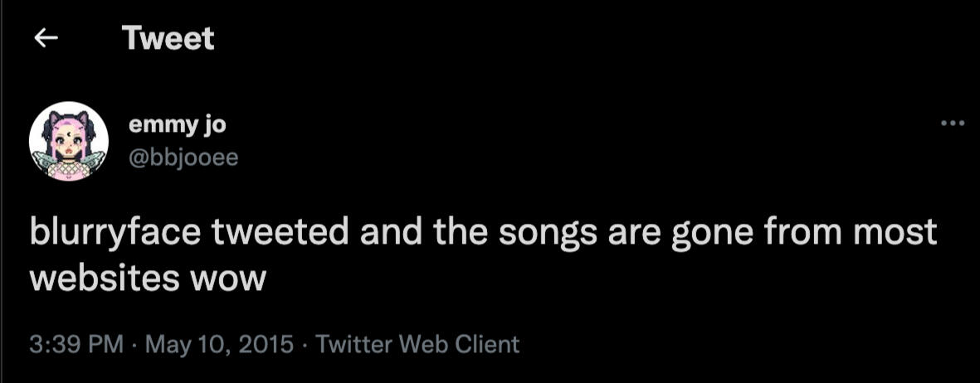Click the Tweet header title
This screenshot has width=980, height=383.
point(167,38)
